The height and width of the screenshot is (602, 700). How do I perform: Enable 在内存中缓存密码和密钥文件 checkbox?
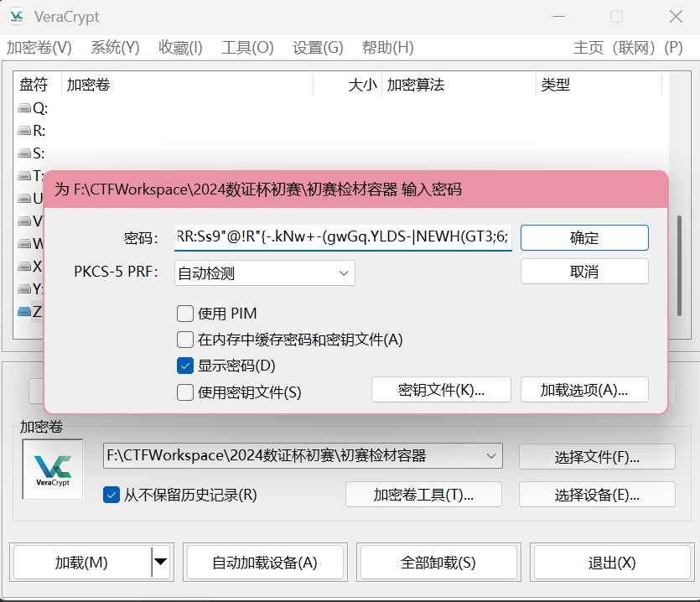click(184, 340)
